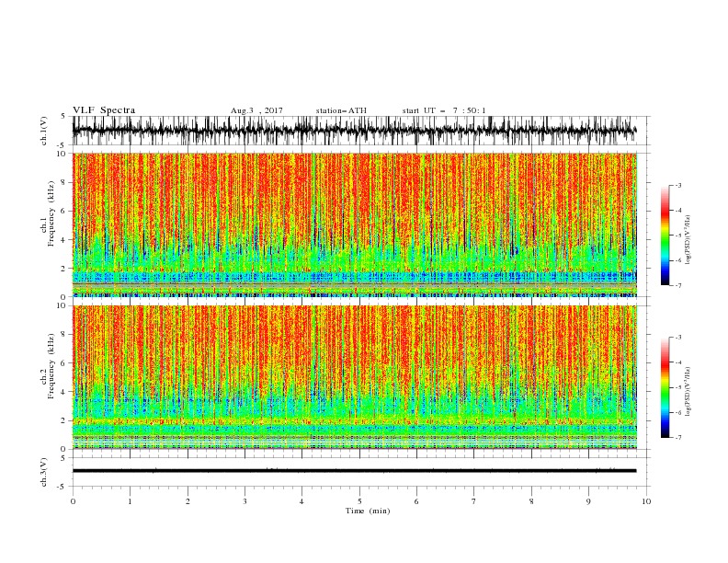Select the date text "Aug.3 , 2017"
The width and height of the screenshot is (728, 563).
256,110
